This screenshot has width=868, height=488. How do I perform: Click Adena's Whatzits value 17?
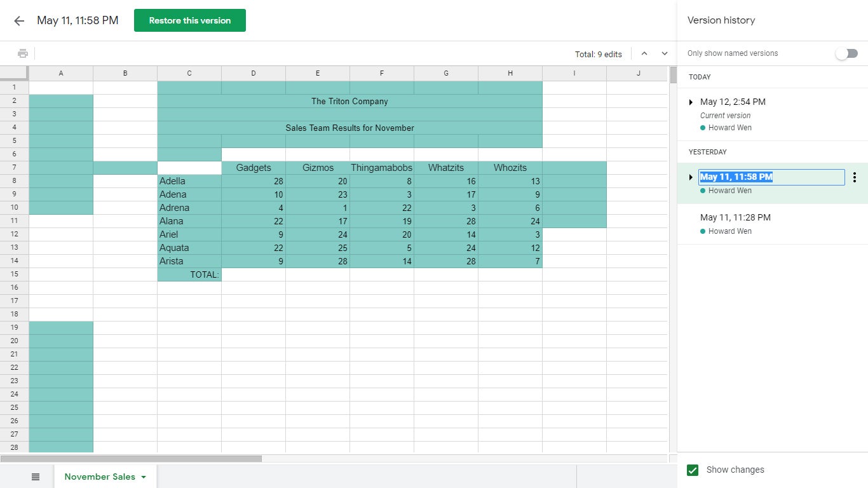pyautogui.click(x=446, y=194)
